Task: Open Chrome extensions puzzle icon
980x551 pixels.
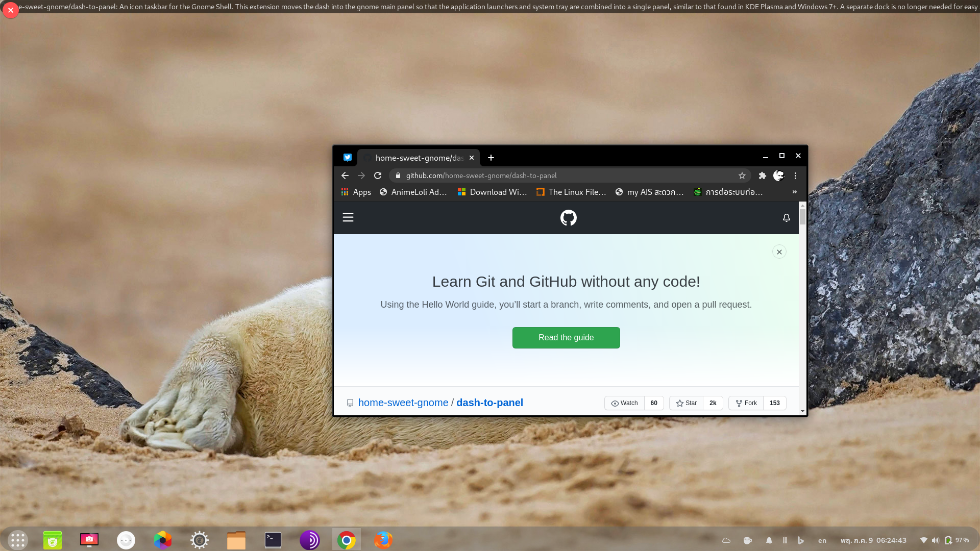Action: point(762,176)
